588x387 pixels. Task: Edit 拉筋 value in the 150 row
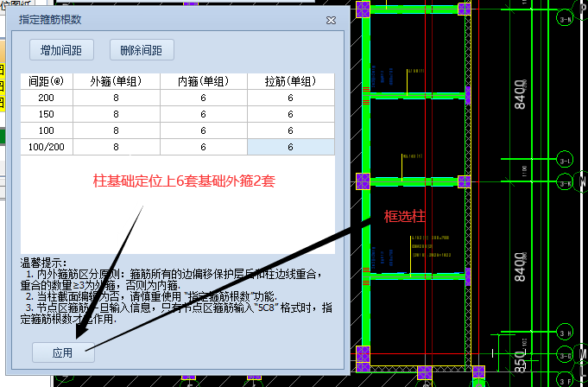click(x=291, y=114)
